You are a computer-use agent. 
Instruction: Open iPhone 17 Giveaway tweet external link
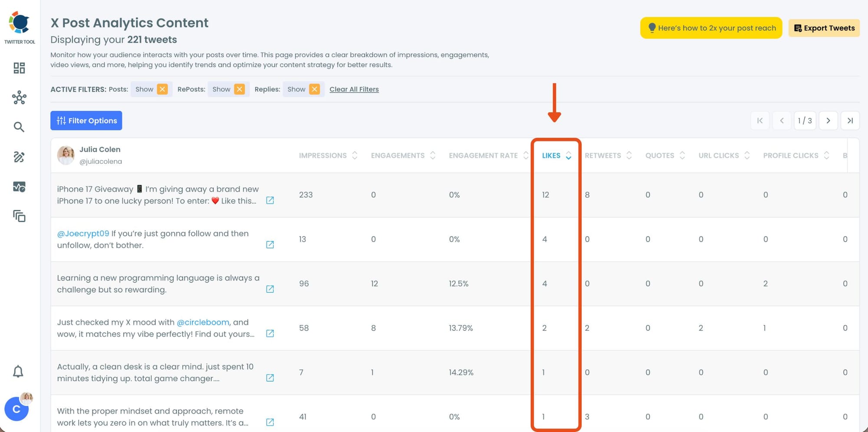270,200
